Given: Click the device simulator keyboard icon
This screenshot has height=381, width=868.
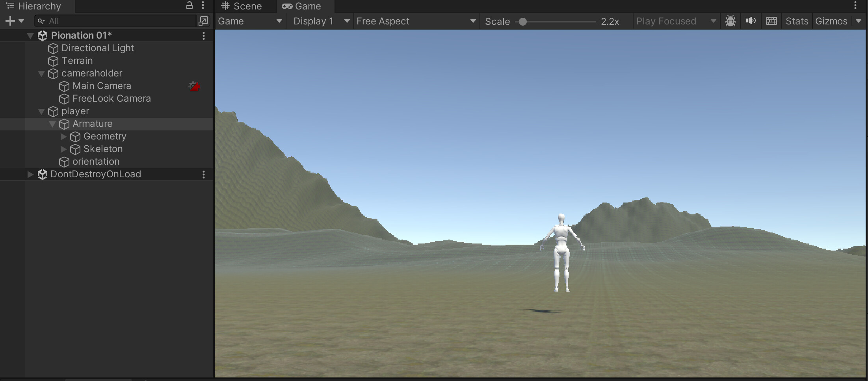Looking at the screenshot, I should coord(771,21).
